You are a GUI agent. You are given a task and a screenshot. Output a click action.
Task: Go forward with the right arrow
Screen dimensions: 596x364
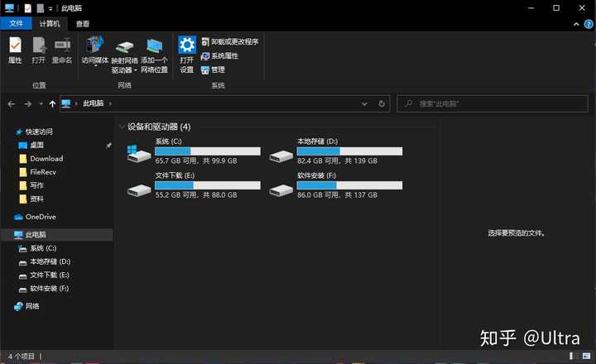point(28,103)
